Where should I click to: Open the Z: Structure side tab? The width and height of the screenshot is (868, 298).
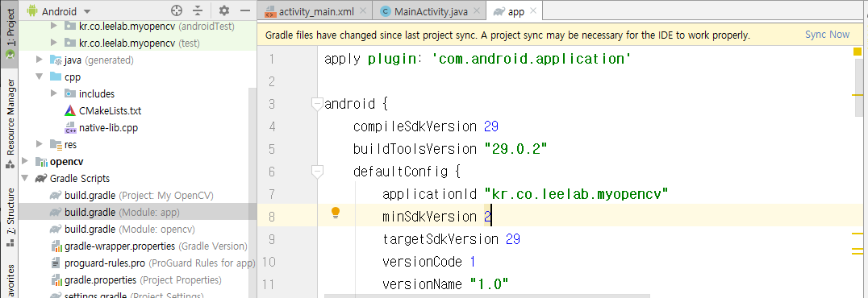pyautogui.click(x=10, y=217)
